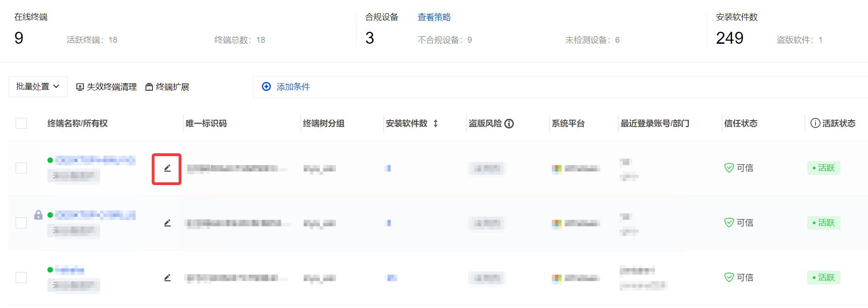The image size is (868, 308).
Task: Click the 失效终端清理 button
Action: point(106,87)
